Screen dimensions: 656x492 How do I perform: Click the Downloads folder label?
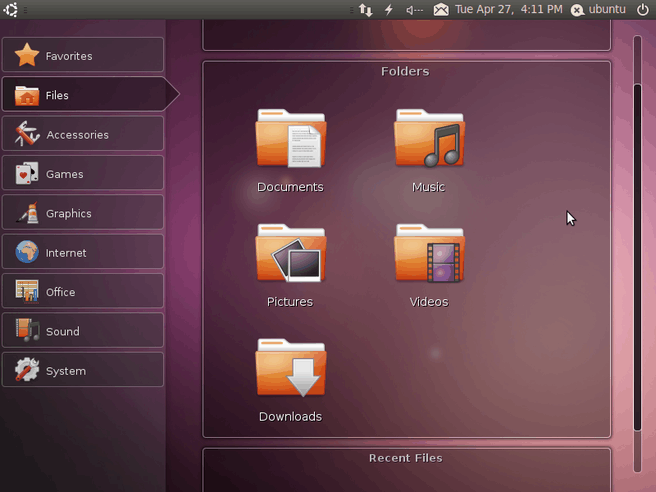[290, 417]
